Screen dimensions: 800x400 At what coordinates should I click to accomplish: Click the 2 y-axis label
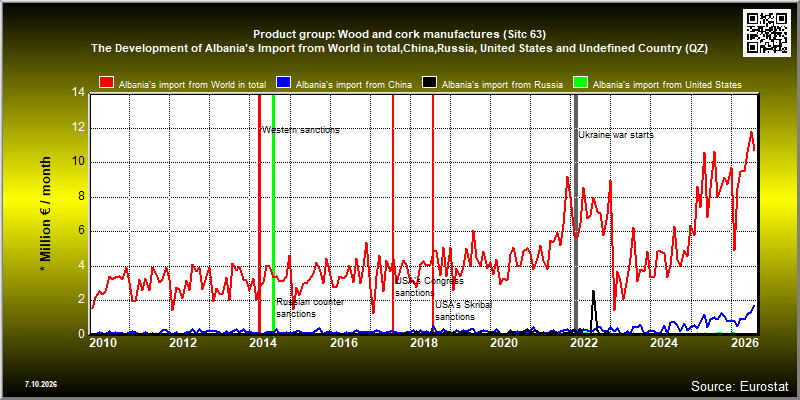coord(82,300)
